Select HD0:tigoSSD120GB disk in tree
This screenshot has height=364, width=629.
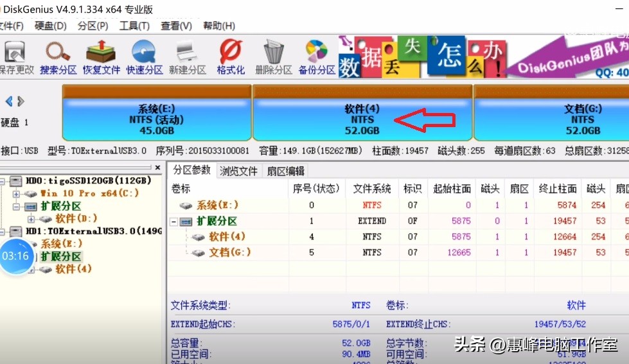88,181
